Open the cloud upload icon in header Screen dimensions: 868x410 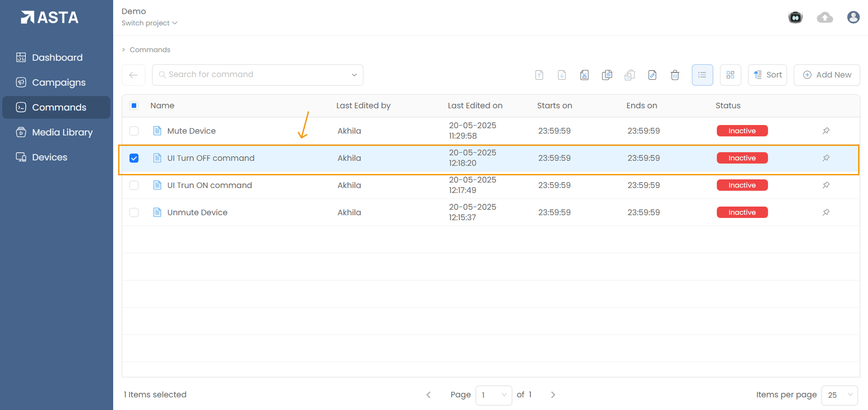(x=825, y=18)
